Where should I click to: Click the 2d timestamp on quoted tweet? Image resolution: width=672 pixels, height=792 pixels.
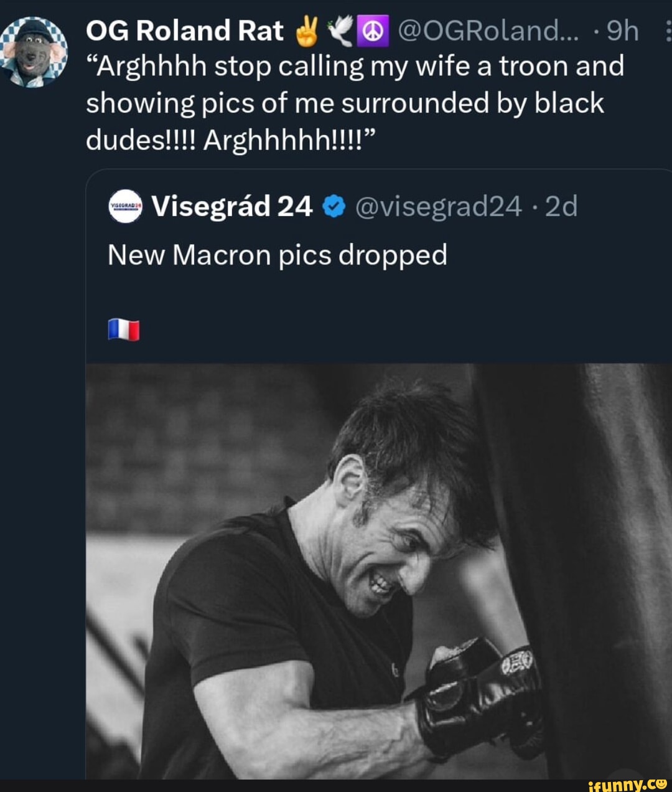tap(561, 206)
